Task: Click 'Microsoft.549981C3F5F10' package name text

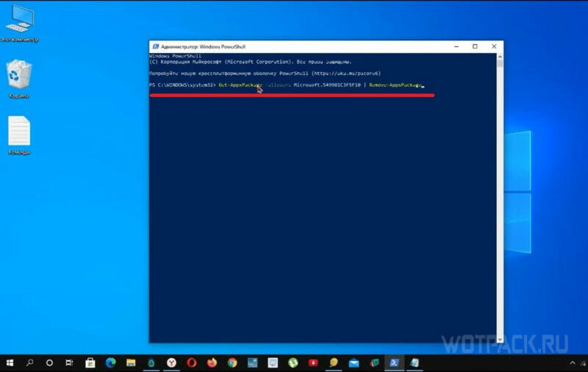Action: coord(327,85)
